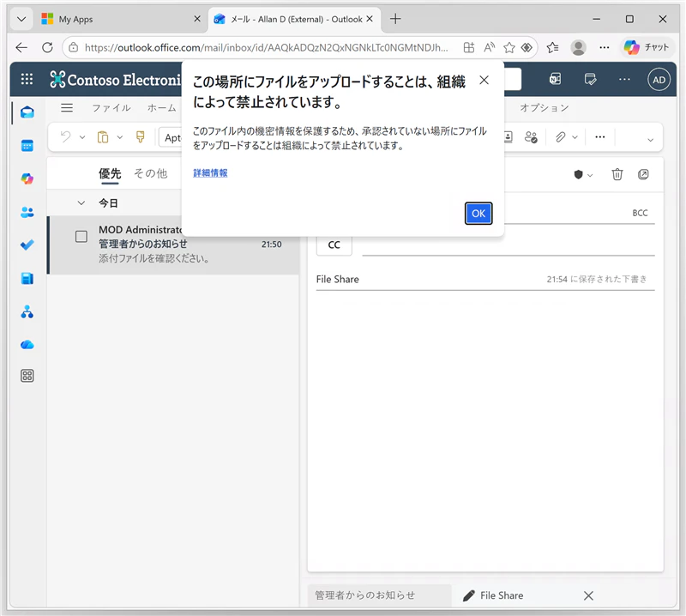Viewport: 686px width, 616px height.
Task: Open OneDrive cloud icon in rail
Action: click(27, 345)
